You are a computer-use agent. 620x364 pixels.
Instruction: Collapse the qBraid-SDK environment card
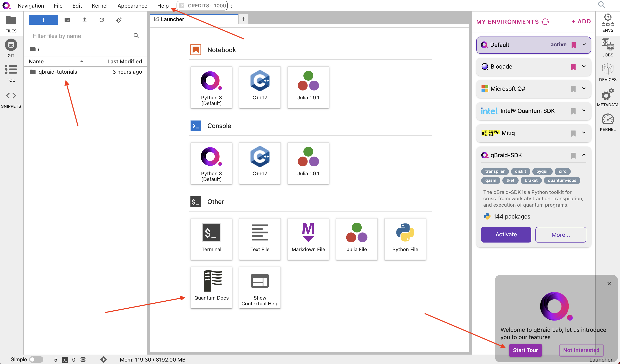pos(584,155)
